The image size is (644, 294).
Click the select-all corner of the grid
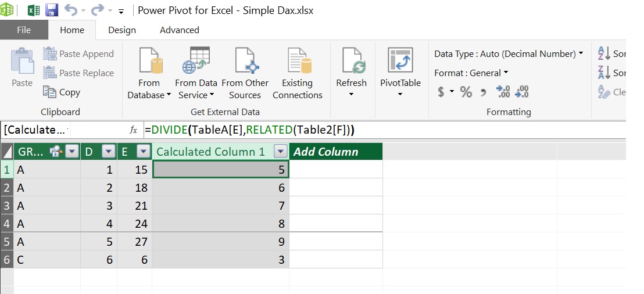click(7, 152)
